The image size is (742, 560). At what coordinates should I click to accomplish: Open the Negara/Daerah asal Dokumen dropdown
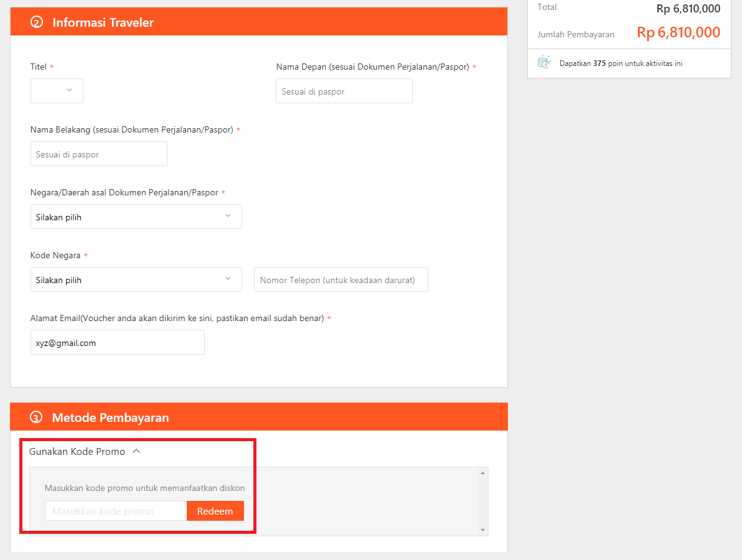[x=136, y=217]
